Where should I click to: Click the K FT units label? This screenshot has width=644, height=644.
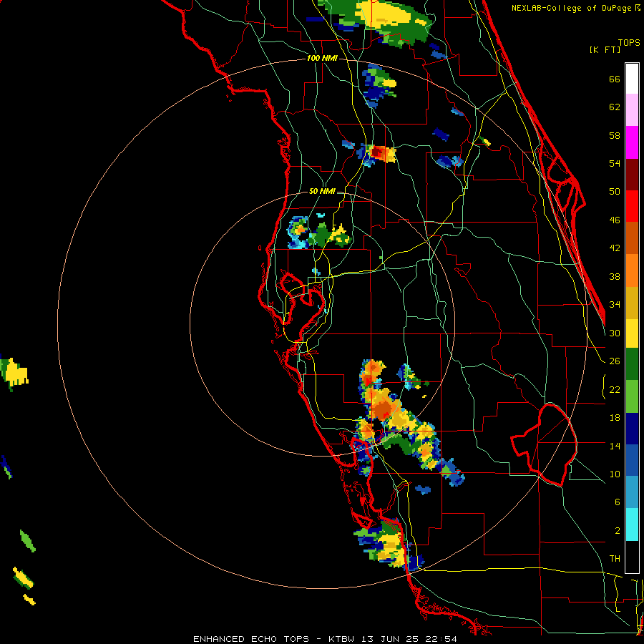pyautogui.click(x=605, y=49)
